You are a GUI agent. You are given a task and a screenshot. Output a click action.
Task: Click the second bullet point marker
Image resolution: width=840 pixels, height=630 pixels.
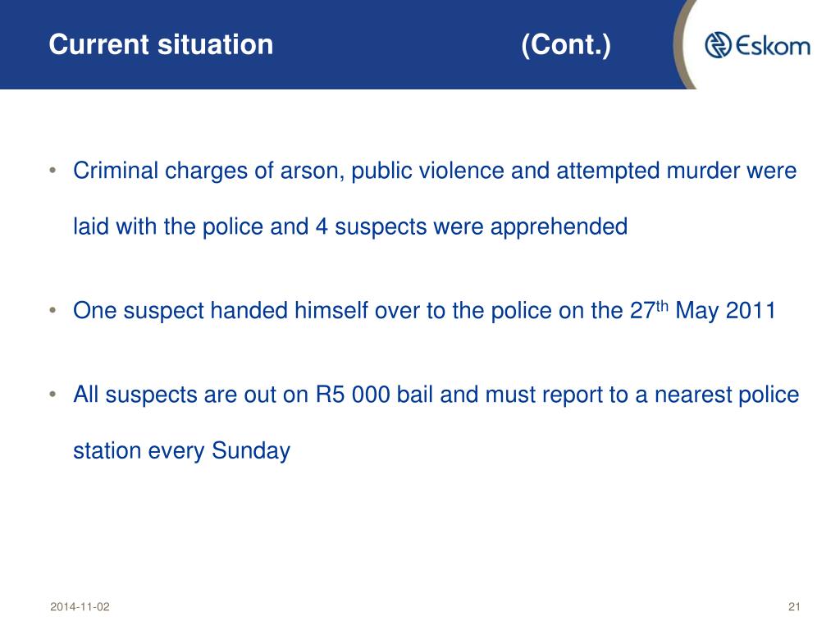coord(52,311)
